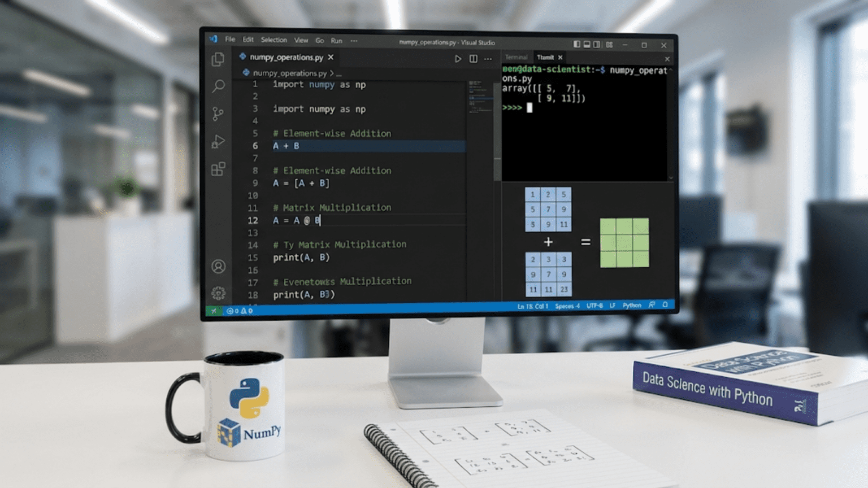Open the Run and Debug panel
Image resolution: width=868 pixels, height=488 pixels.
click(x=218, y=141)
